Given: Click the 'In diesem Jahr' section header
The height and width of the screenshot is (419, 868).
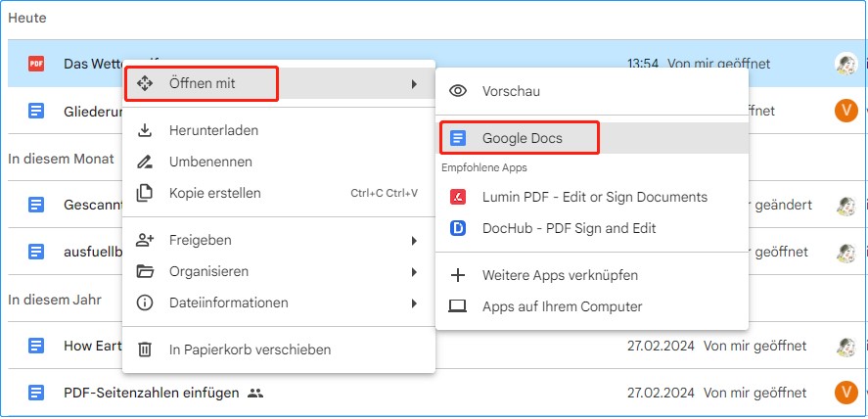Looking at the screenshot, I should click(x=55, y=300).
